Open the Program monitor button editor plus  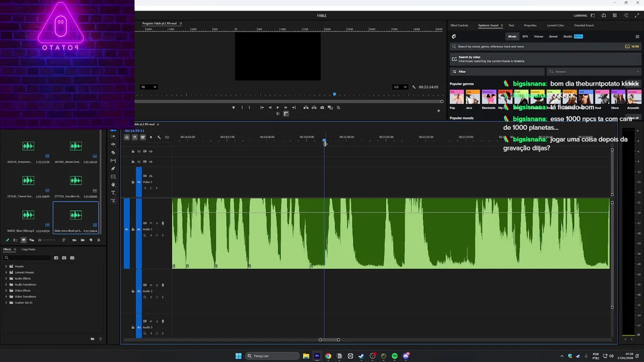pyautogui.click(x=438, y=111)
